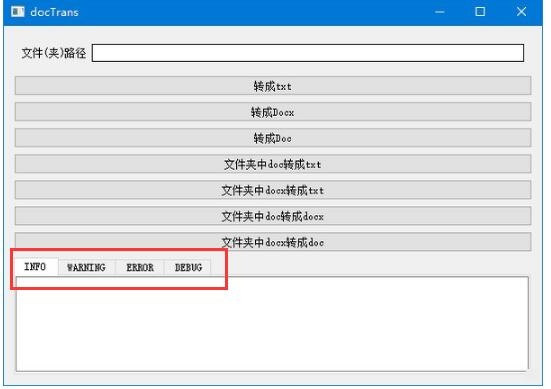Click the 文件夹中docx转成txt button

[x=273, y=190]
